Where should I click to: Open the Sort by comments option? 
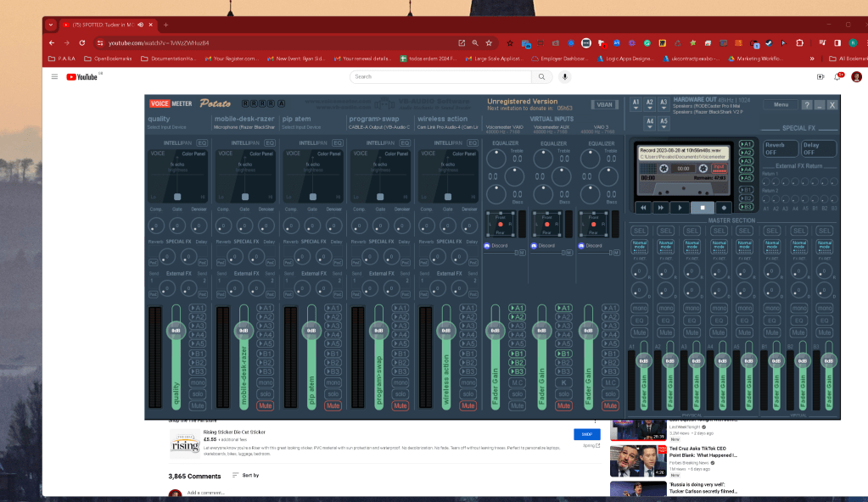pyautogui.click(x=245, y=476)
